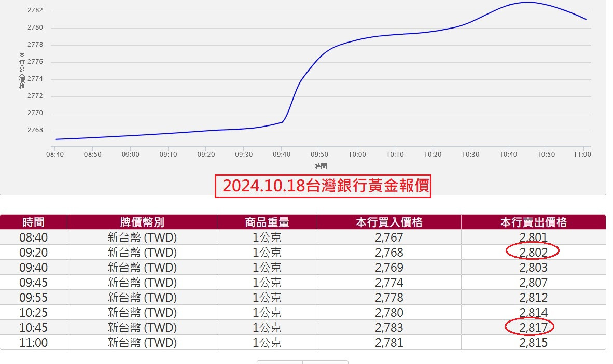Click the 10:20 label on chart x-axis
Screen dimensions: 613x364
(x=433, y=155)
